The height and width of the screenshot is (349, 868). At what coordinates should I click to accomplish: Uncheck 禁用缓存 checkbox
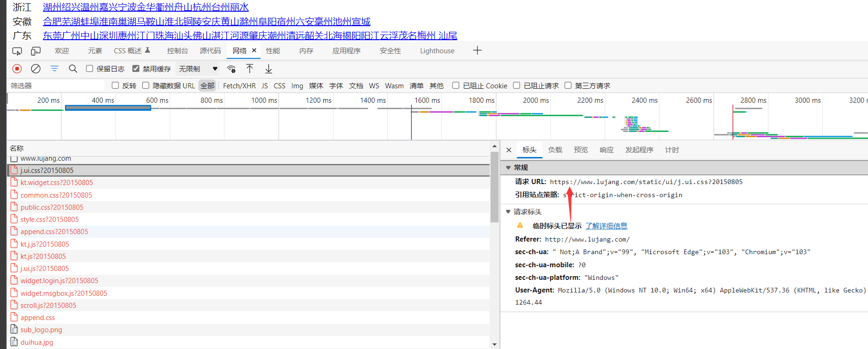[x=136, y=69]
